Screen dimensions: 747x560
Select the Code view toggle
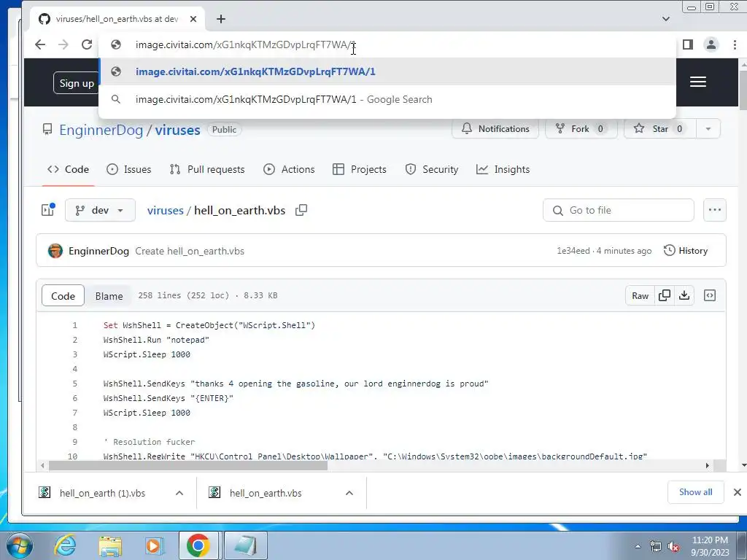63,296
